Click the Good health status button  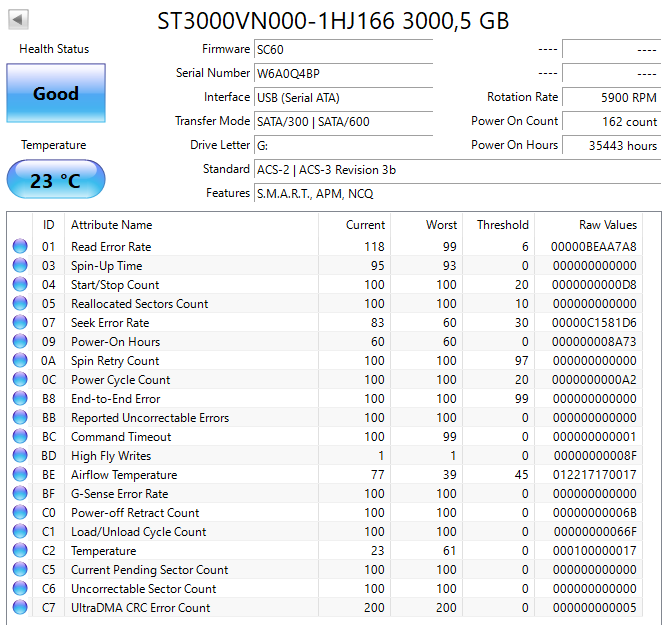coord(55,94)
